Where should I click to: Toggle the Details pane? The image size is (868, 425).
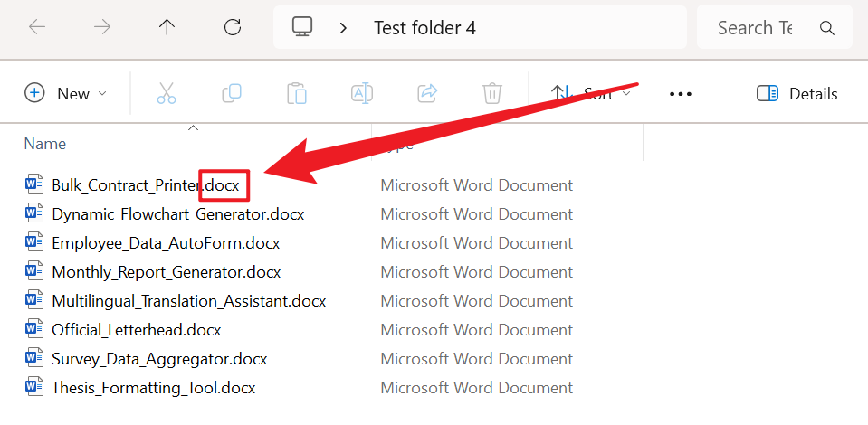point(796,93)
